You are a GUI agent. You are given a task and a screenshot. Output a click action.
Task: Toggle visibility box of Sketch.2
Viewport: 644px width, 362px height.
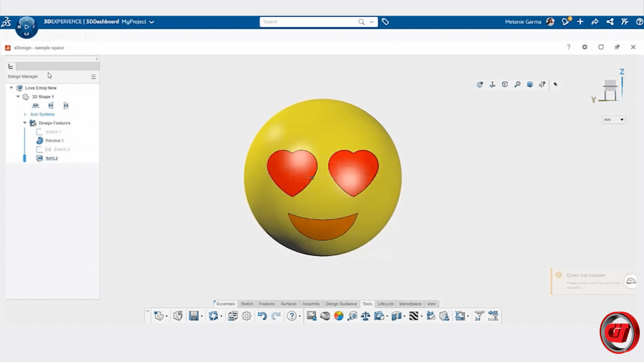coord(40,149)
